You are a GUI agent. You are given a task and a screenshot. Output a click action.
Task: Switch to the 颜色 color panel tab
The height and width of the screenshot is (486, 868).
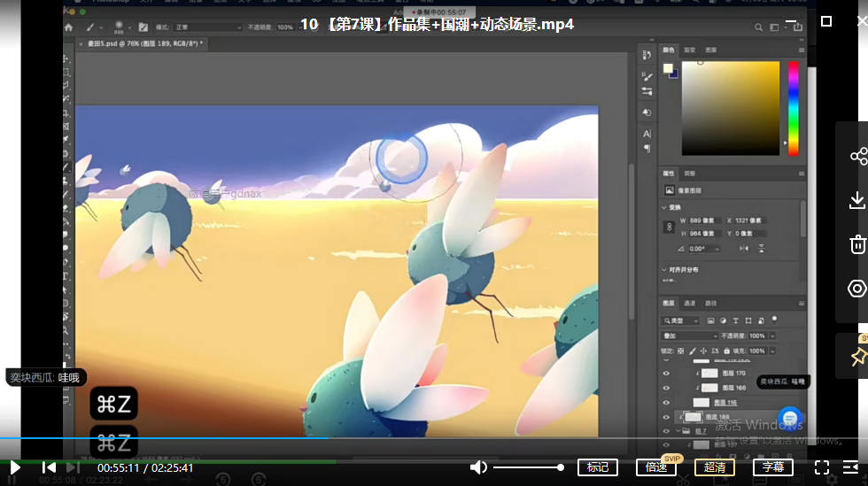[669, 50]
